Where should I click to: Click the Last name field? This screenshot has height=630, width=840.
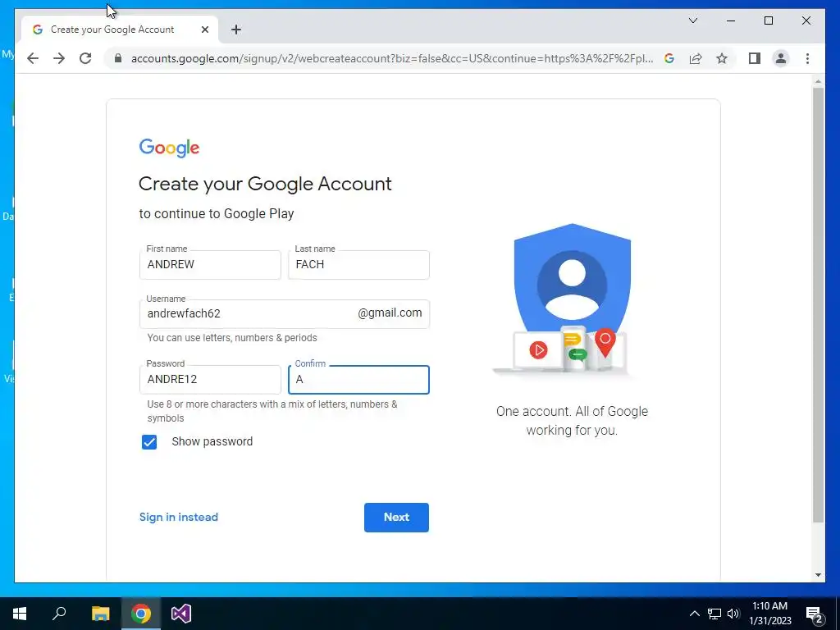358,265
